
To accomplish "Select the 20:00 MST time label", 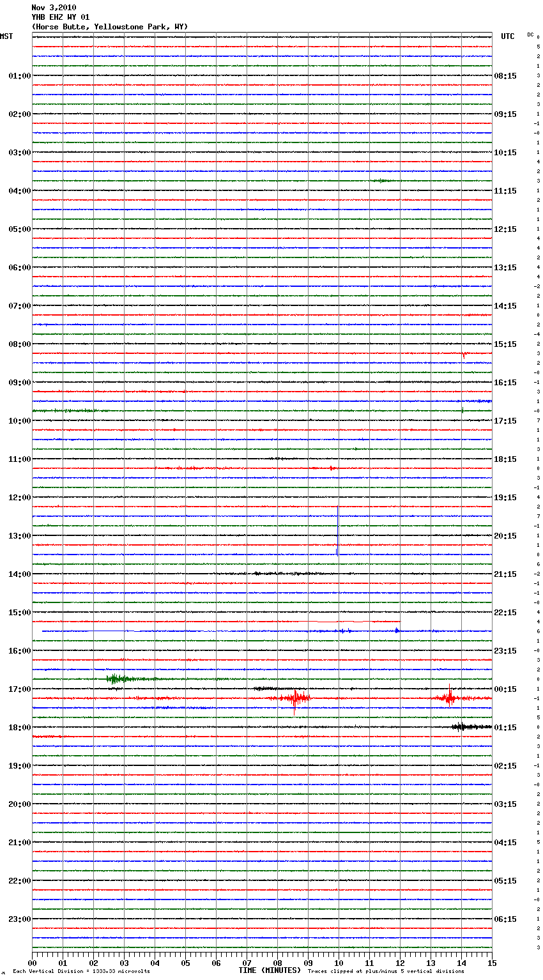I will 20,804.
